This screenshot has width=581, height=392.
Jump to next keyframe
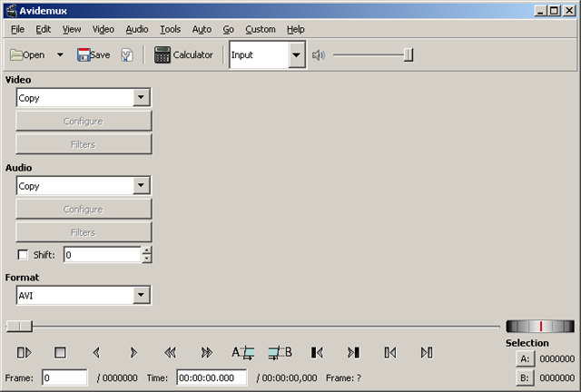click(207, 352)
